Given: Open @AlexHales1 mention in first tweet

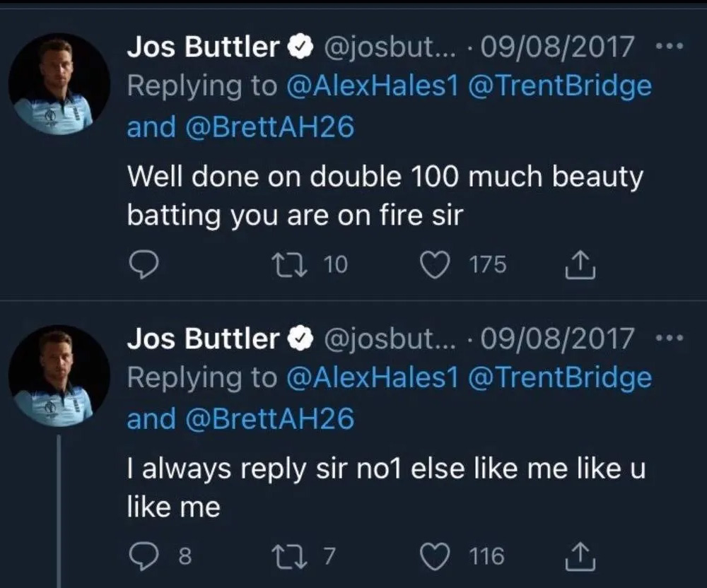Looking at the screenshot, I should pyautogui.click(x=373, y=86).
